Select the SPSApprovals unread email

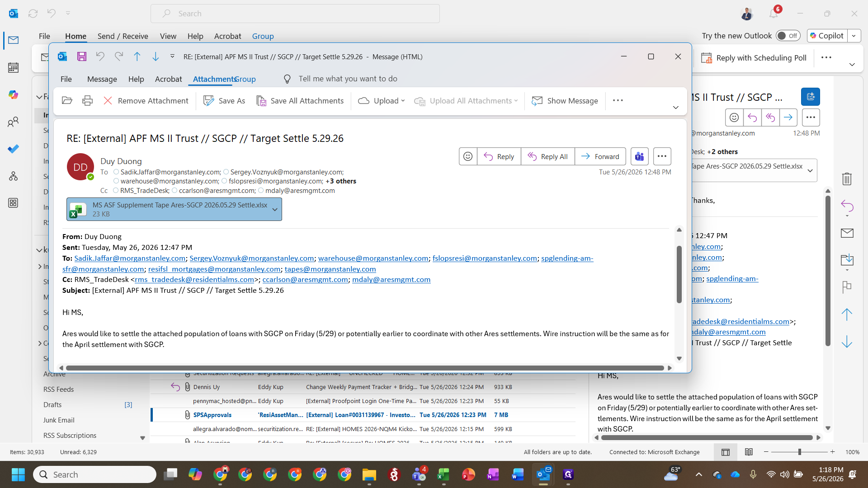click(363, 415)
